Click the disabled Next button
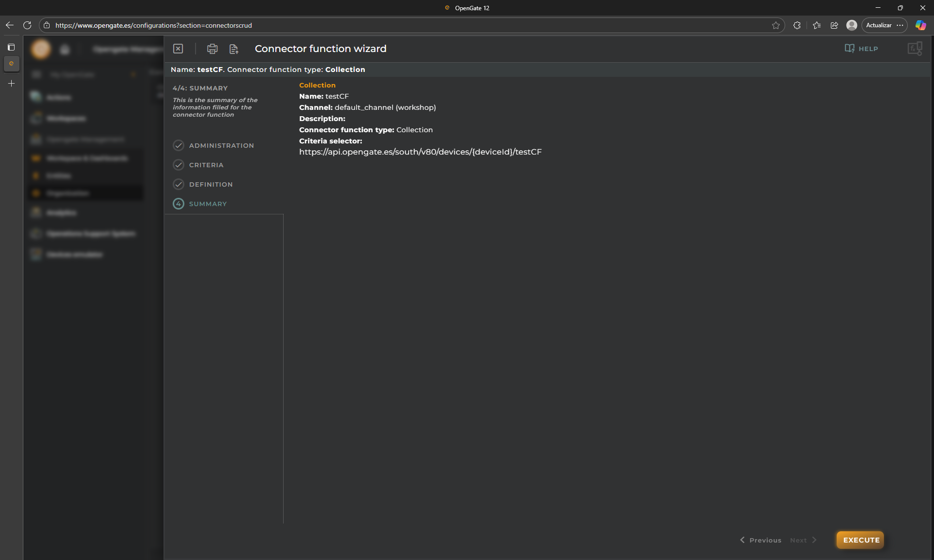Viewport: 934px width, 560px height. point(803,540)
